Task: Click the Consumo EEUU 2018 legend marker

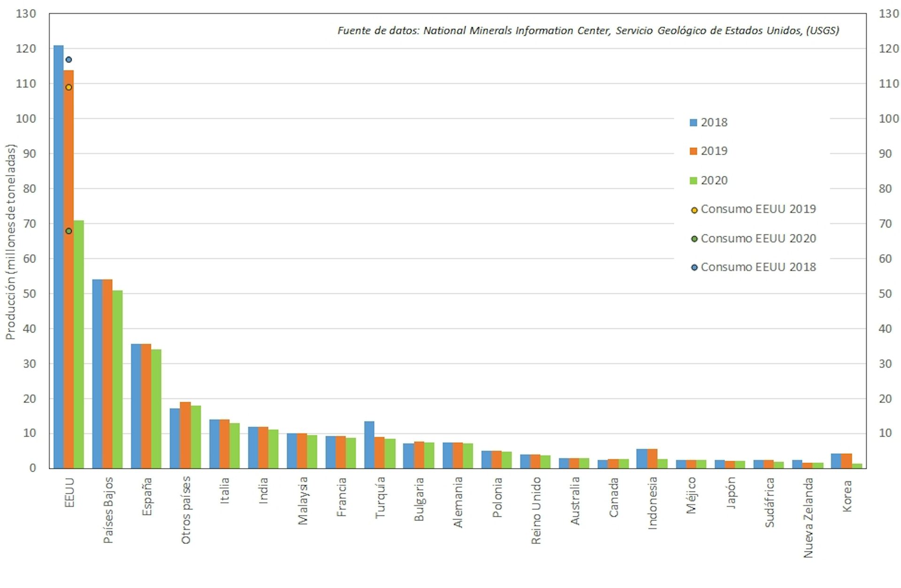Action: pyautogui.click(x=694, y=268)
